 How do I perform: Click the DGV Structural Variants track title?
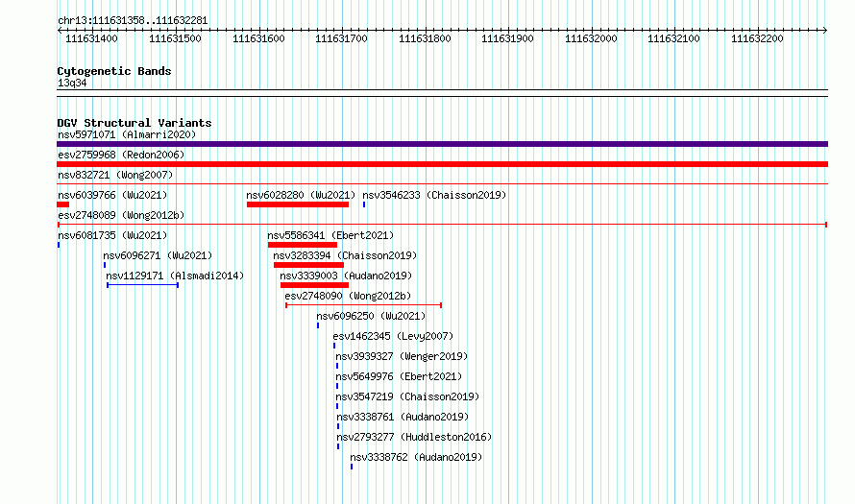pos(134,123)
